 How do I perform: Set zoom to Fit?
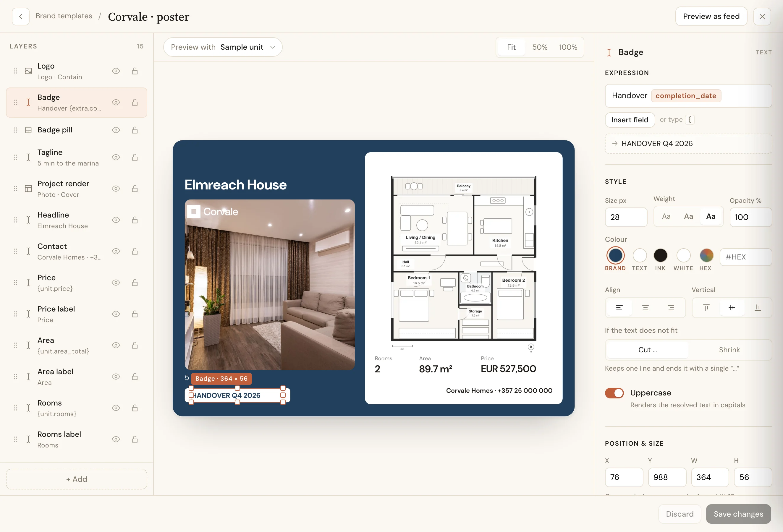(x=511, y=47)
